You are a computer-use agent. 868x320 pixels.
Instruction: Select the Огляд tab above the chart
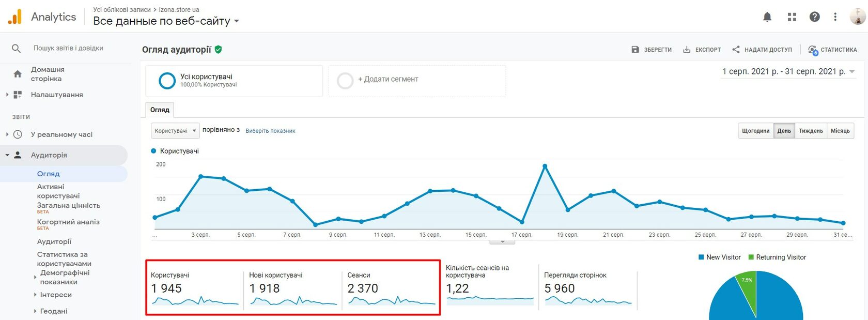[x=160, y=110]
